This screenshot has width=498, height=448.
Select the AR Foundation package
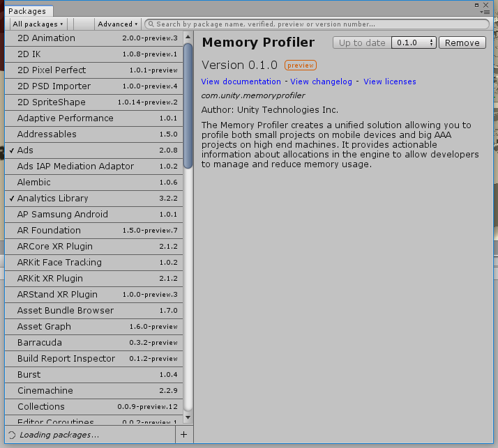tap(94, 231)
